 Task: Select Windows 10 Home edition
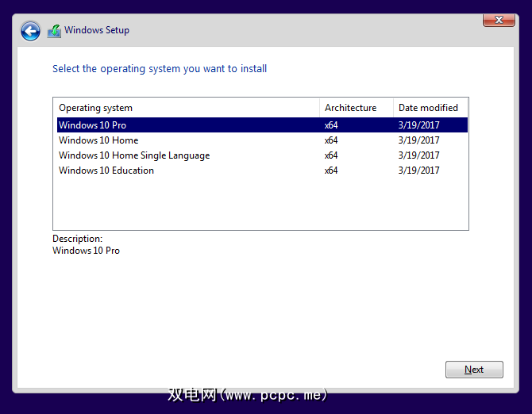pos(262,140)
